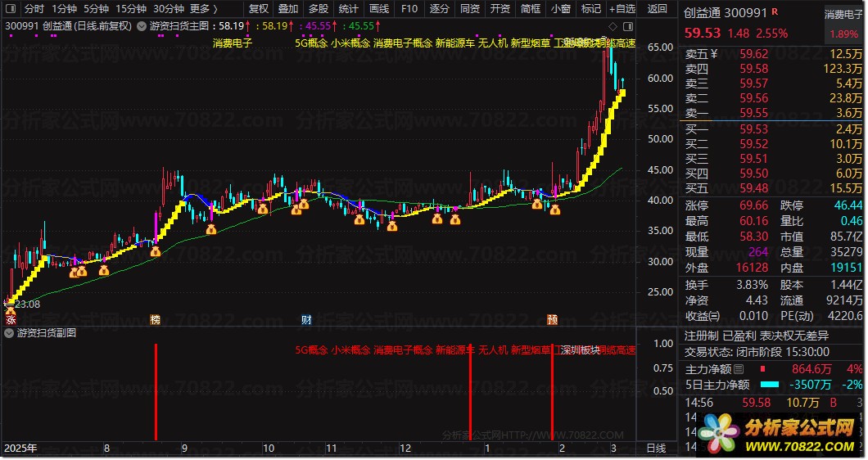Click the first red signal bar in sub-chart
This screenshot has width=868, height=460.
(x=156, y=391)
